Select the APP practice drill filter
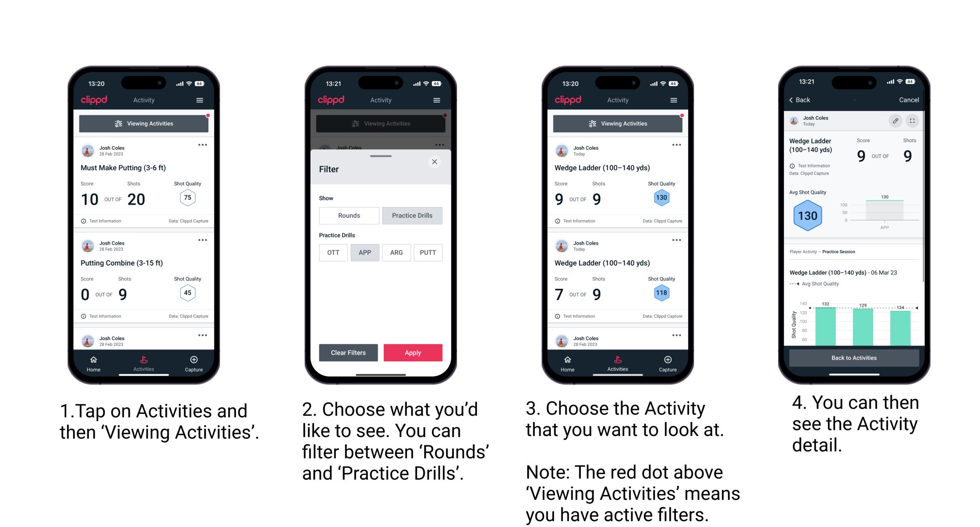Image resolution: width=980 pixels, height=527 pixels. point(364,252)
